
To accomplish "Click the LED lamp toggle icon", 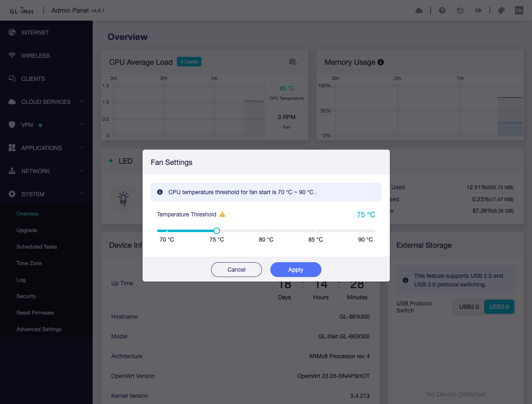I will pyautogui.click(x=123, y=199).
